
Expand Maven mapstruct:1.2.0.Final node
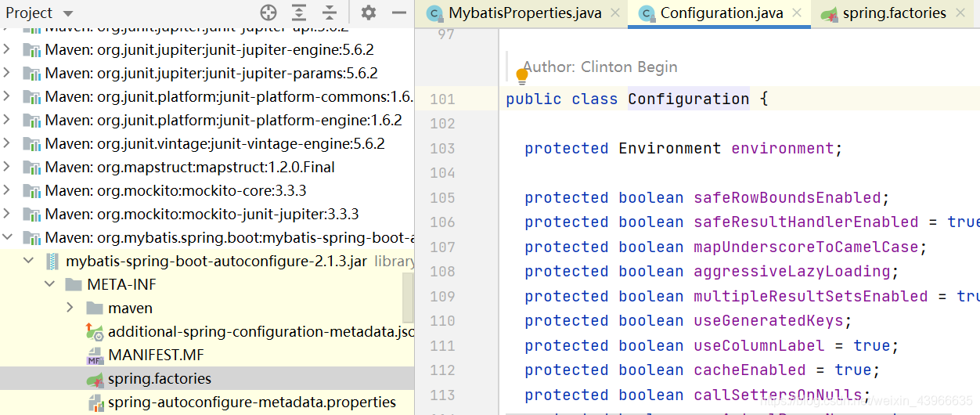7,167
